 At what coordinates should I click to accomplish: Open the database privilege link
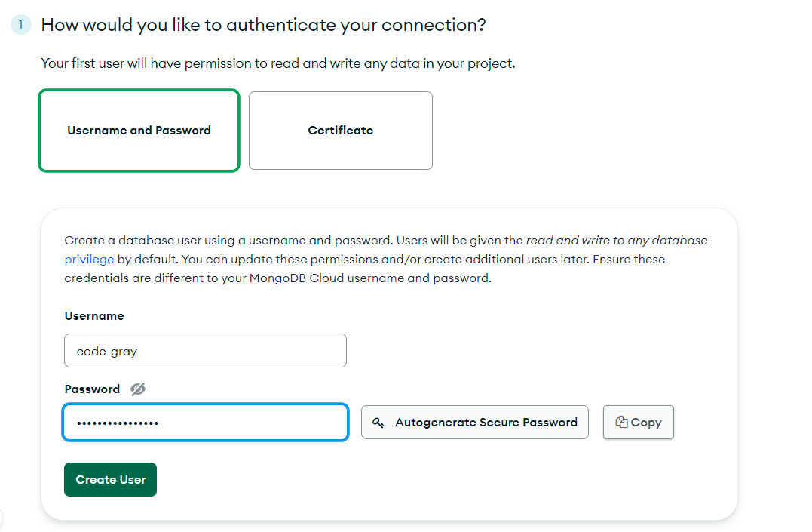[89, 259]
